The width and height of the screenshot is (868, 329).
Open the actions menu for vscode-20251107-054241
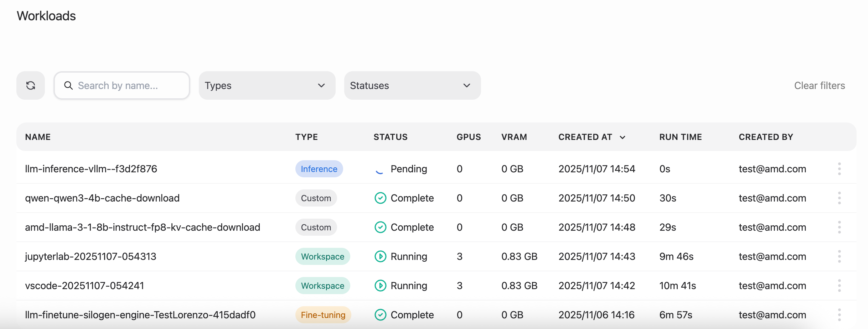839,285
